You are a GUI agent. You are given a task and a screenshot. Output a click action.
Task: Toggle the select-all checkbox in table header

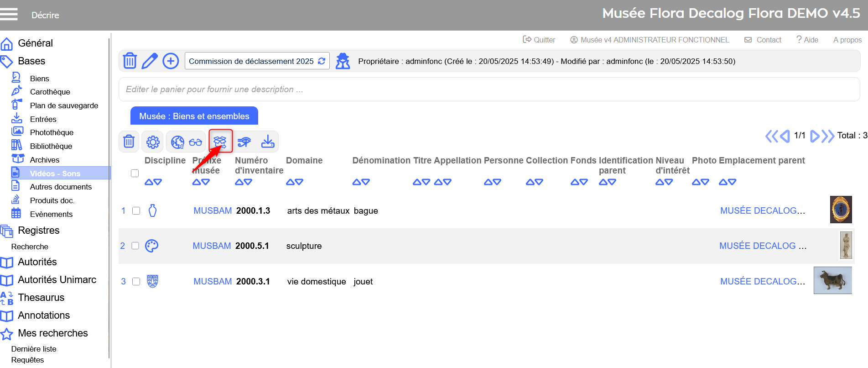tap(135, 173)
